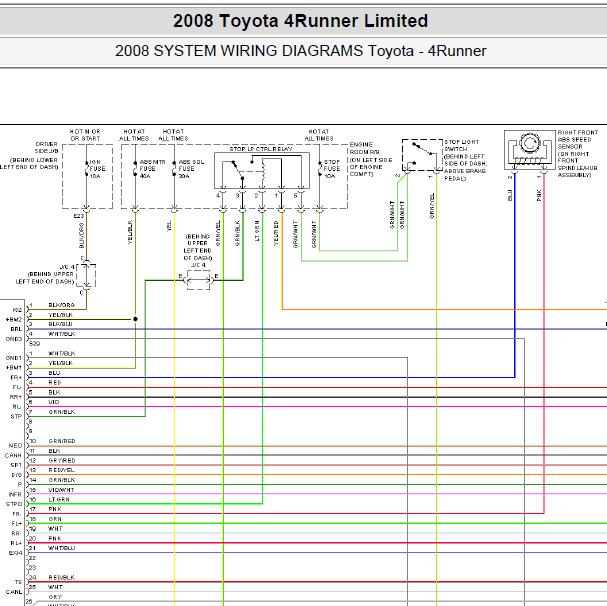Click the stop light switch symbol
607x606 pixels.
coord(422,155)
